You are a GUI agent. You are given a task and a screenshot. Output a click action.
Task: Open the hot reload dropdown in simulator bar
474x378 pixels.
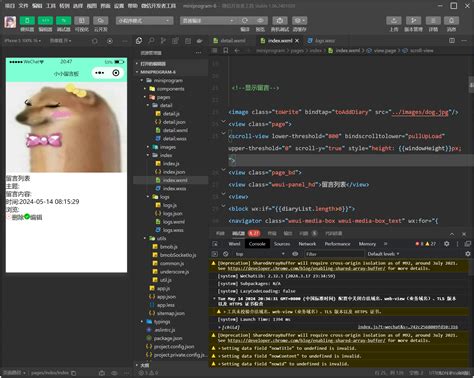[60, 41]
